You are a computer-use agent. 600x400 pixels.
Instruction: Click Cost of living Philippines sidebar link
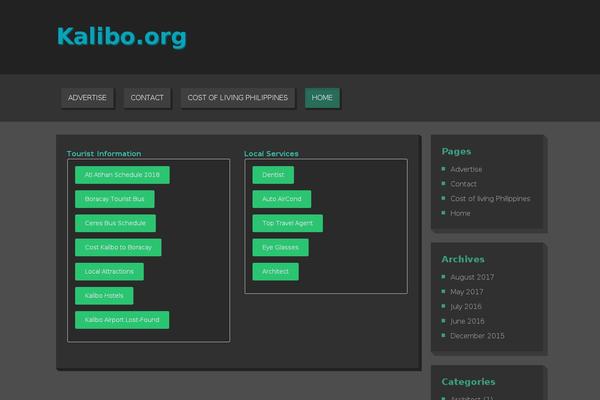tap(490, 199)
